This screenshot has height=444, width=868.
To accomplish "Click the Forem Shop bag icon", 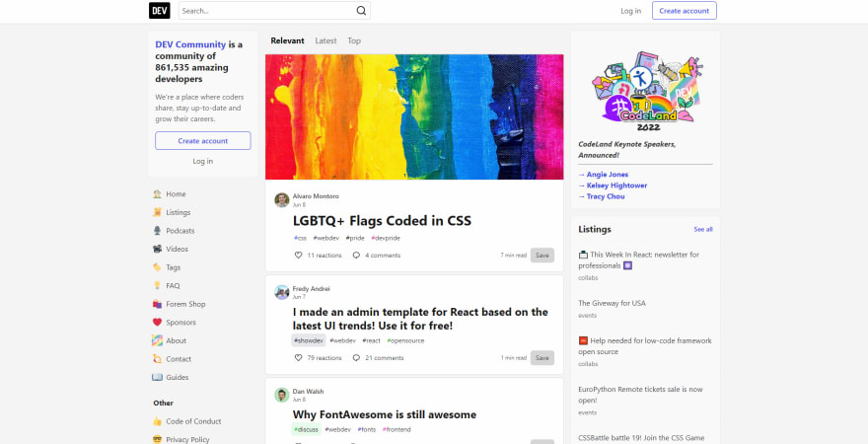I will pyautogui.click(x=157, y=304).
